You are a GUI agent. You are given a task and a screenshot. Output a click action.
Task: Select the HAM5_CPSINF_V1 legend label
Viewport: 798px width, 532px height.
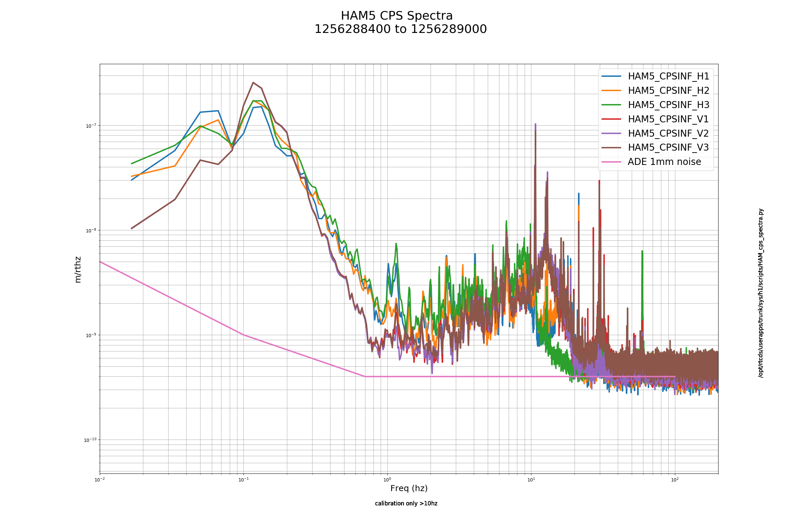(x=668, y=119)
